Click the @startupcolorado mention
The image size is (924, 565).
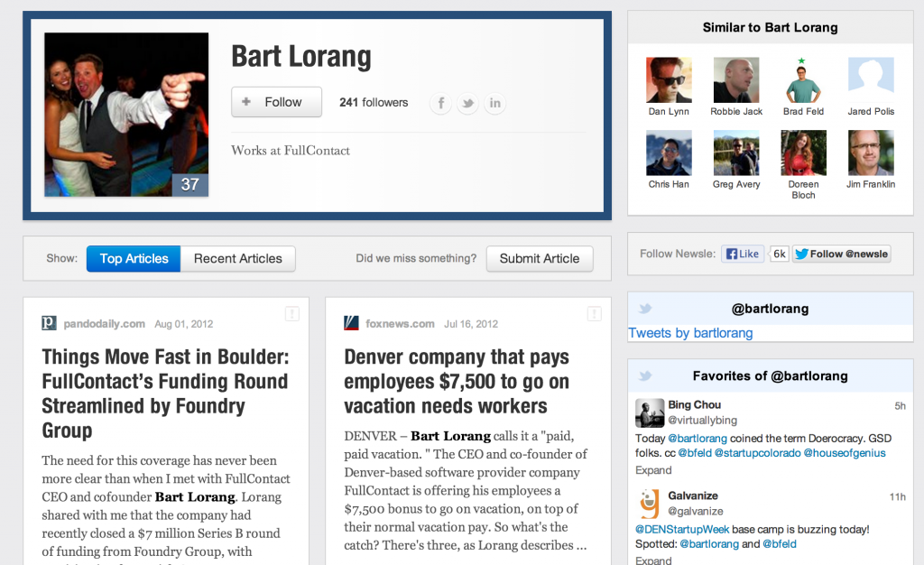click(757, 453)
